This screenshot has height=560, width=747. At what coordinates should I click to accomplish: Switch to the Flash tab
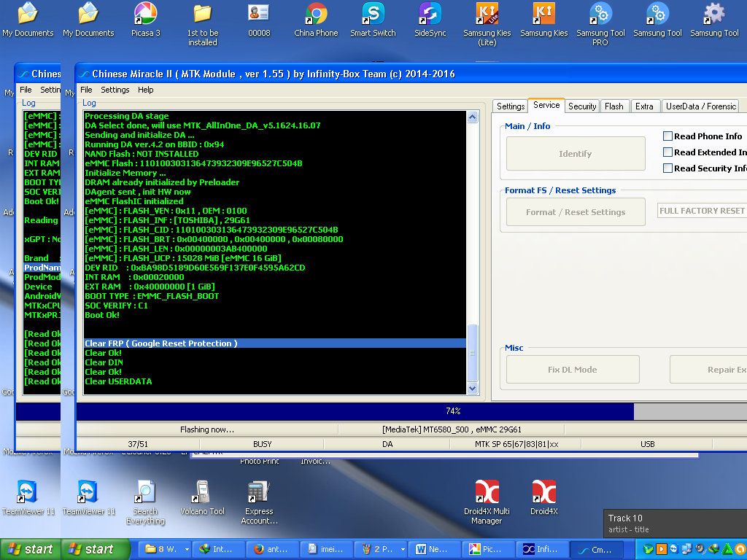614,106
